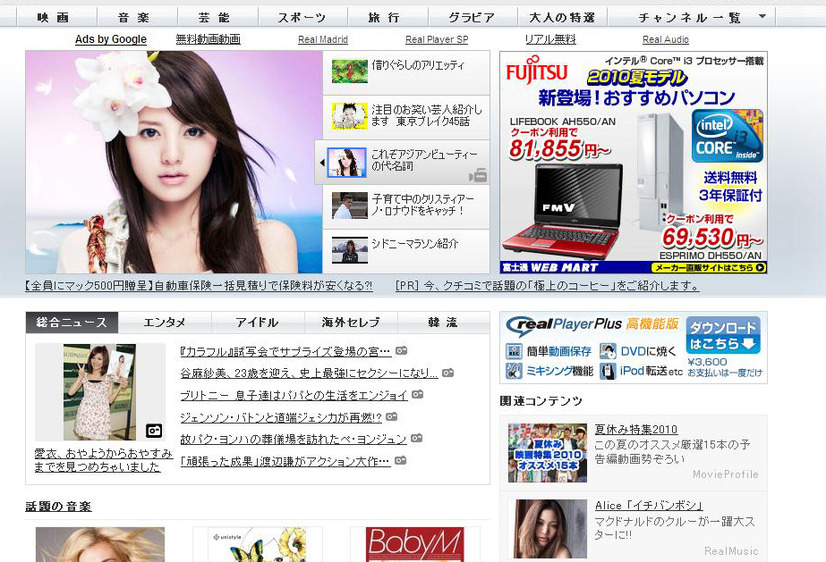
Task: Click the camera icon on the news photo
Action: tap(154, 431)
